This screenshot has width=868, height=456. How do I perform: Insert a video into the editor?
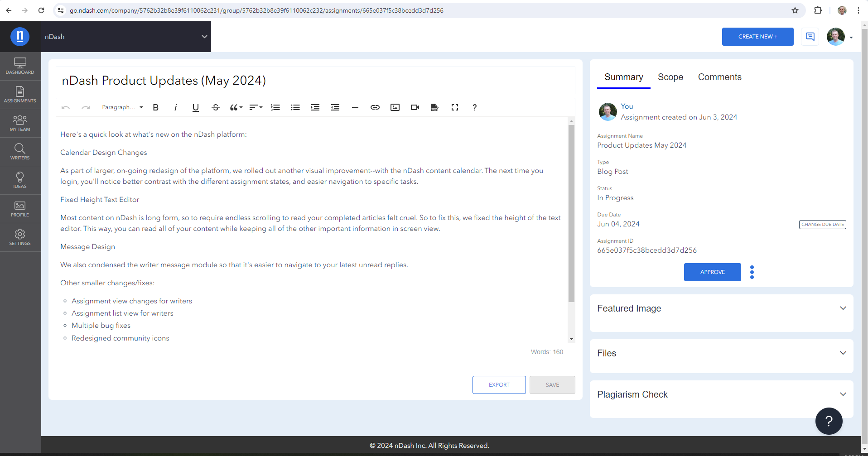click(415, 107)
